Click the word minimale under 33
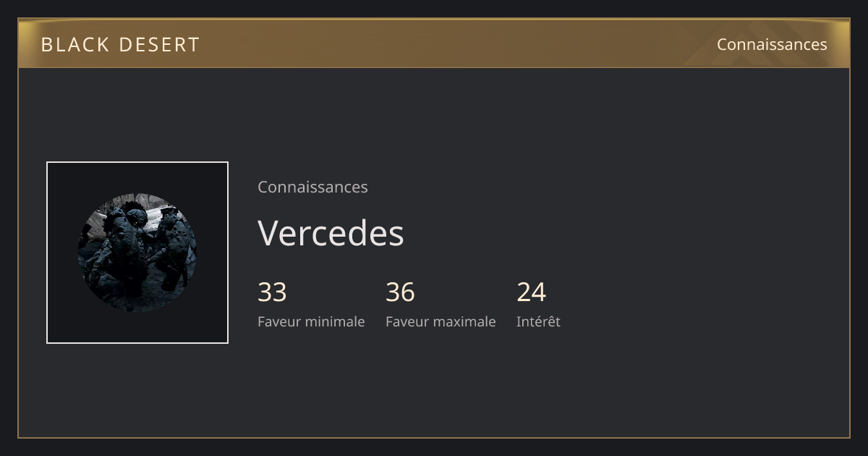868x456 pixels. point(335,321)
